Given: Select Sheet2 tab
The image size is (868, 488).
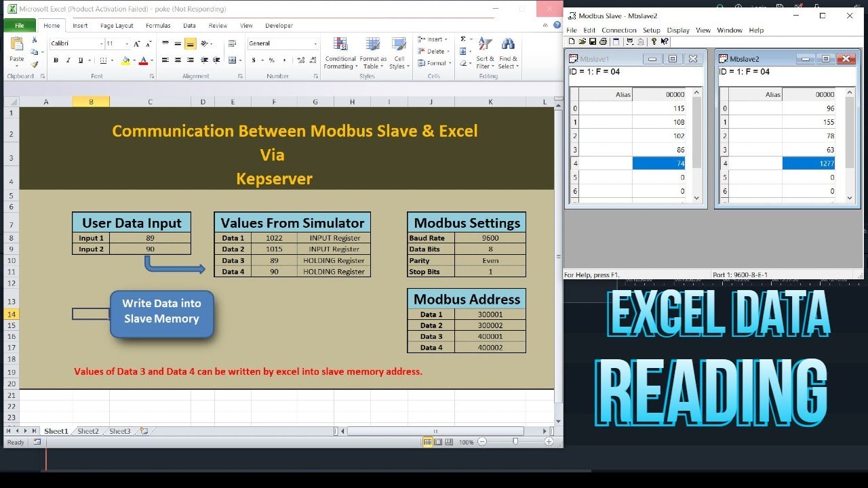Looking at the screenshot, I should pos(88,431).
